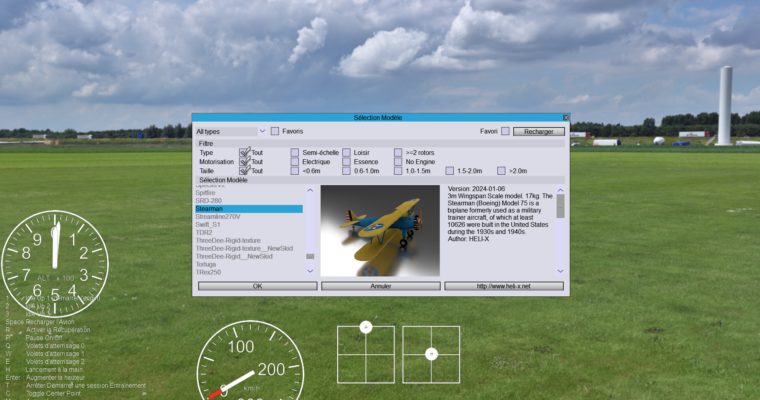Pick Swift_S1 from the model list
The height and width of the screenshot is (400, 760).
point(208,225)
